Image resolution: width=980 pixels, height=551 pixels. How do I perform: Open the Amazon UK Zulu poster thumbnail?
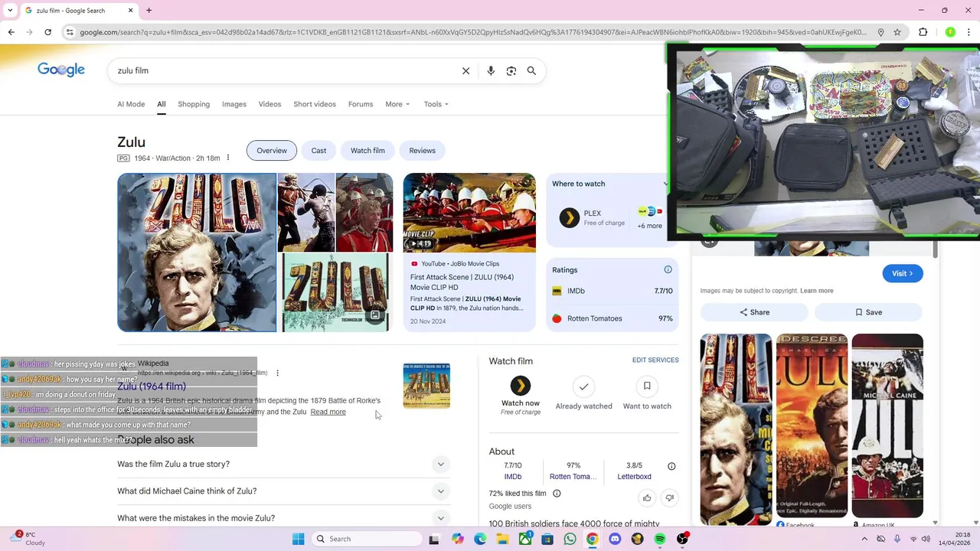[x=887, y=426]
